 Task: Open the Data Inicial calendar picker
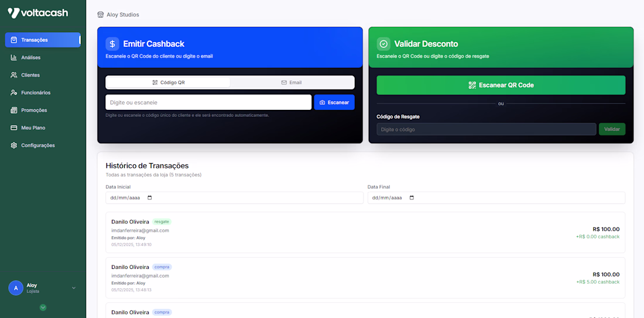[149, 198]
